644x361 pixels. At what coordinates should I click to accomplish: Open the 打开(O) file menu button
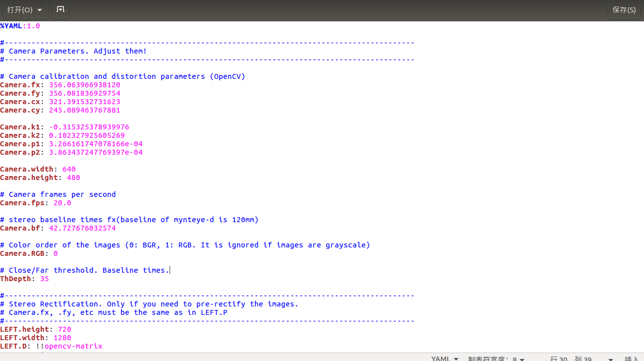click(24, 9)
